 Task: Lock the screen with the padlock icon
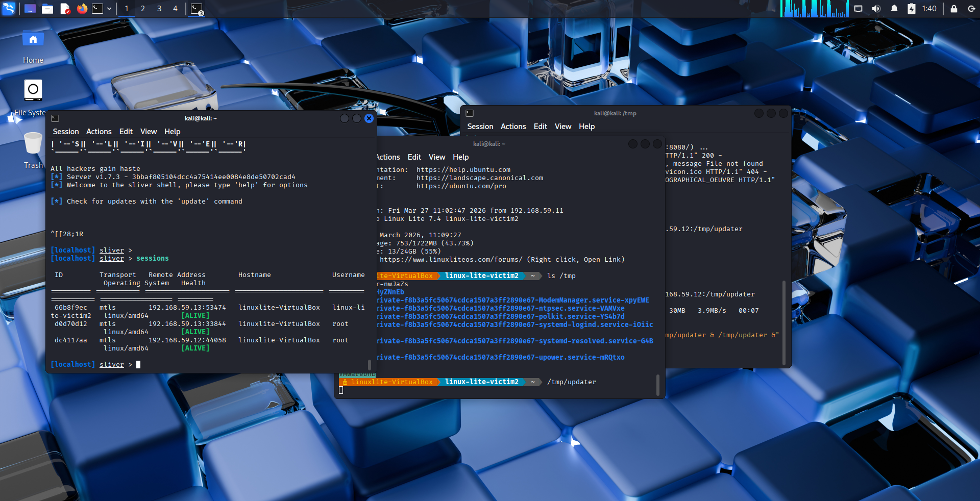(953, 9)
